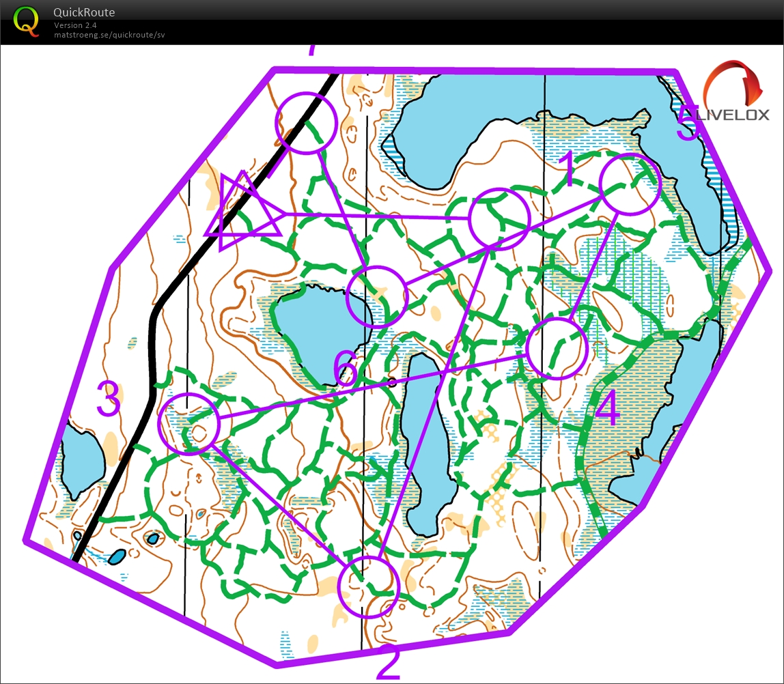Click the Version 2.4 label
Screen dimensions: 784x684
75,25
